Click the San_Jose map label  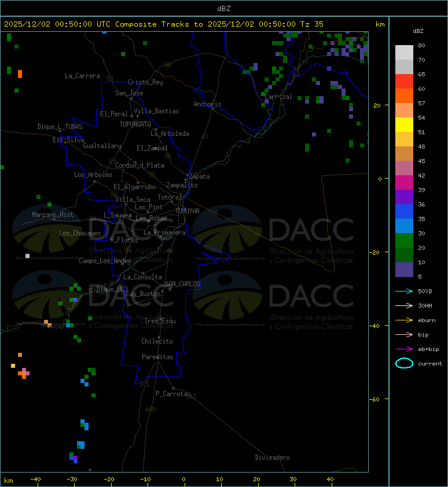click(129, 93)
